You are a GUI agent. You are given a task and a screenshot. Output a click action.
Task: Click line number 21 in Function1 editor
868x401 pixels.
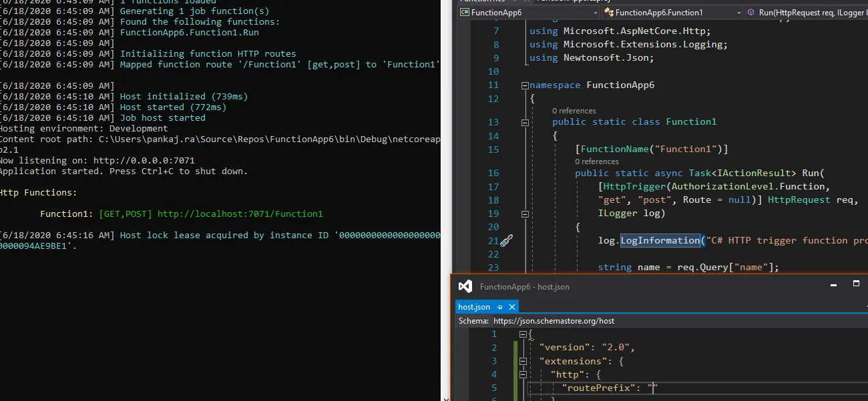pos(493,241)
